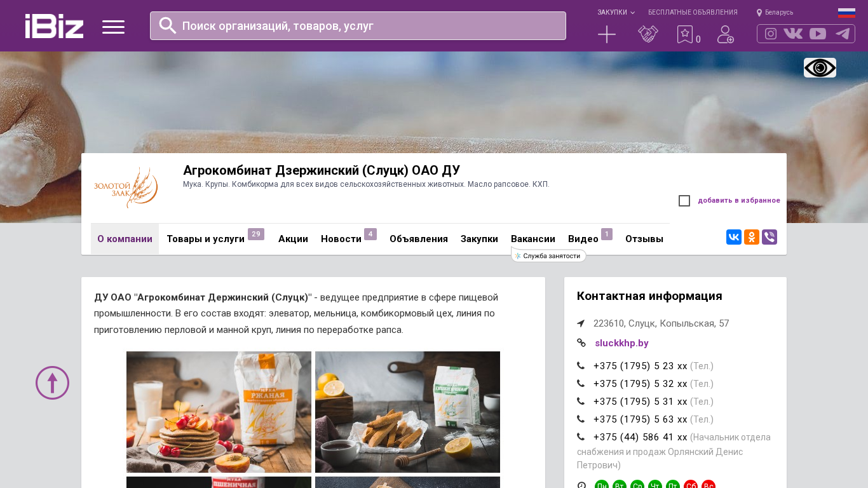Open the 'Закупки' company tab
The width and height of the screenshot is (868, 488).
click(x=479, y=239)
